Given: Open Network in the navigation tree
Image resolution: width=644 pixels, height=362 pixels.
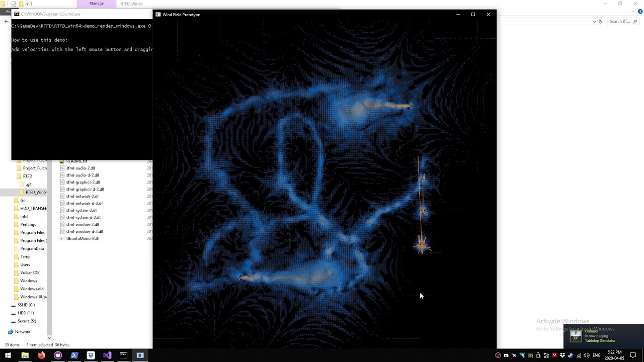Looking at the screenshot, I should [x=19, y=332].
